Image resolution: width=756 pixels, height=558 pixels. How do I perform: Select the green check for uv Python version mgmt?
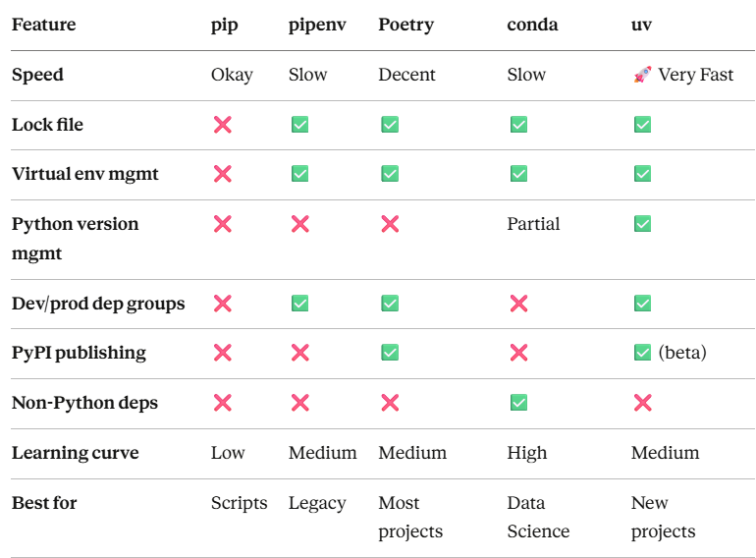point(643,224)
